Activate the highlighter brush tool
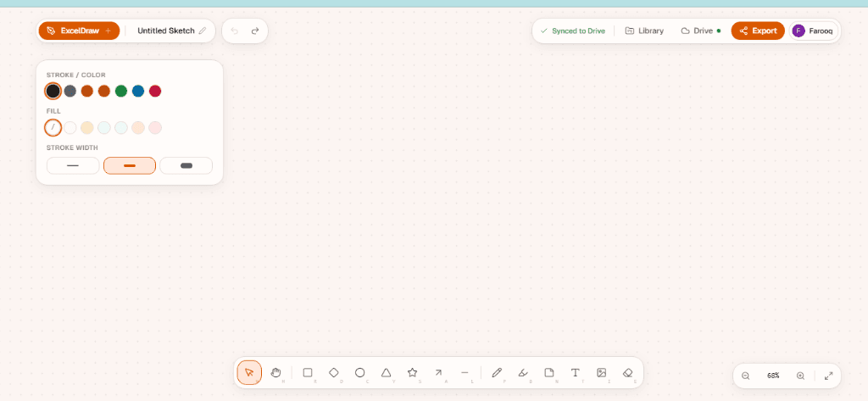Viewport: 868px width, 401px height. click(523, 373)
